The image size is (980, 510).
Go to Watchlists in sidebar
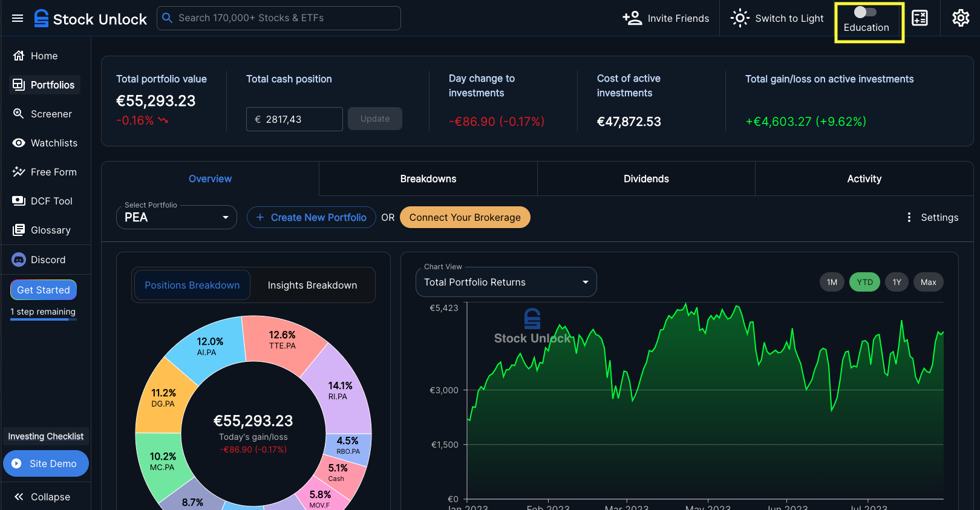click(45, 143)
